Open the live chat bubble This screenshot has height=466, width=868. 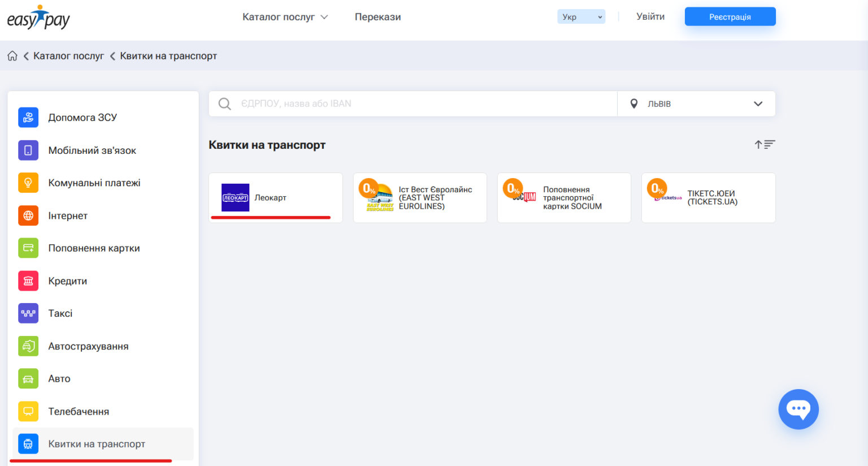point(798,409)
